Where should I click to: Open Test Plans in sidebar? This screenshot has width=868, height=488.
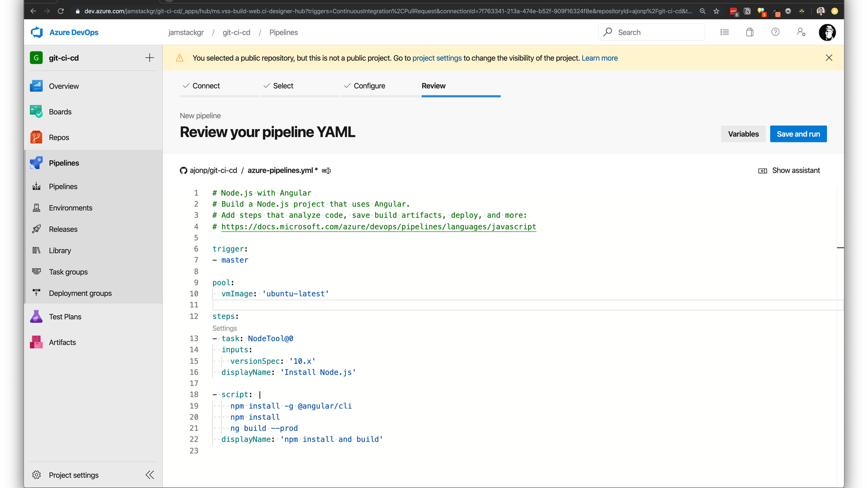tap(65, 317)
